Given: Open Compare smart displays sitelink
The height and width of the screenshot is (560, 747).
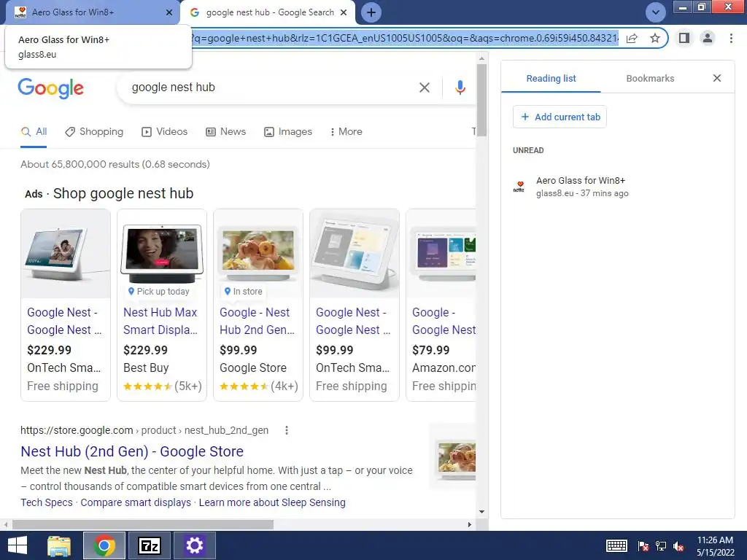Looking at the screenshot, I should [136, 502].
